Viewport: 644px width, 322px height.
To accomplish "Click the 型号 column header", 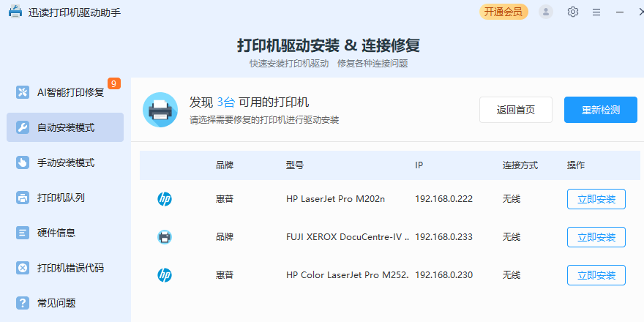I will click(295, 165).
